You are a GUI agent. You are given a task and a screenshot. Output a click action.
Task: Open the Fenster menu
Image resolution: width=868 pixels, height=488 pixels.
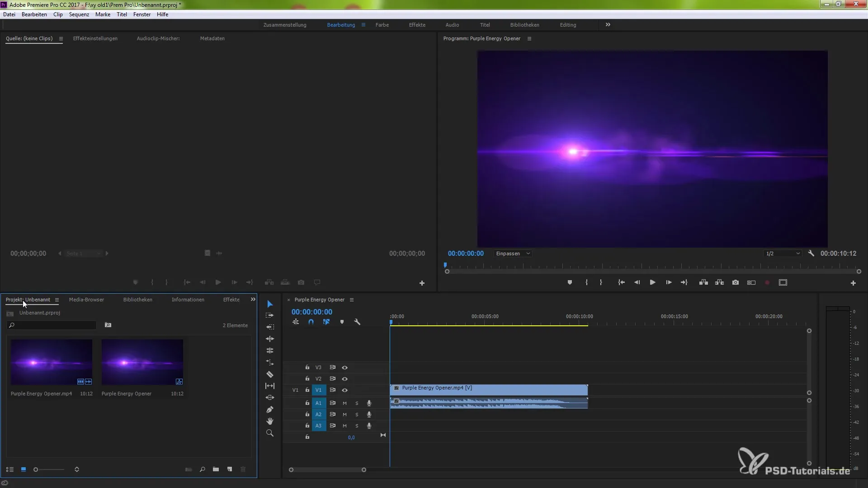pos(142,14)
